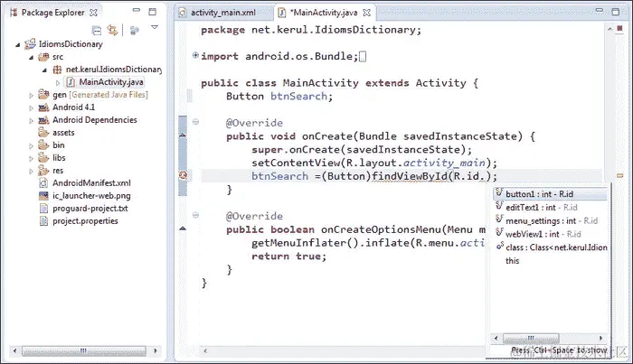Choose class entry from autocomplete list

tap(551, 247)
